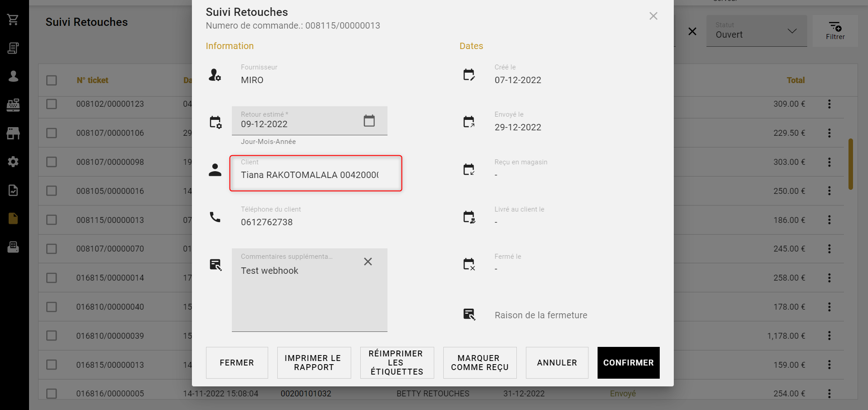The height and width of the screenshot is (410, 868).
Task: Open the cash register sidebar icon
Action: [13, 105]
